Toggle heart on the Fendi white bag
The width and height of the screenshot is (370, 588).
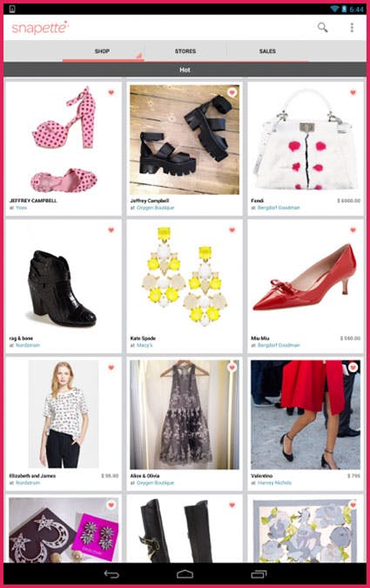coord(353,92)
